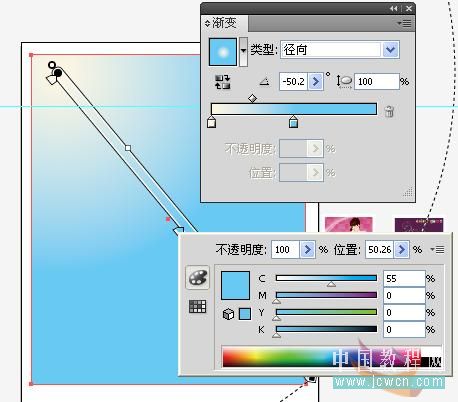Image resolution: width=458 pixels, height=402 pixels.
Task: Click the yellow value input field
Action: click(404, 313)
